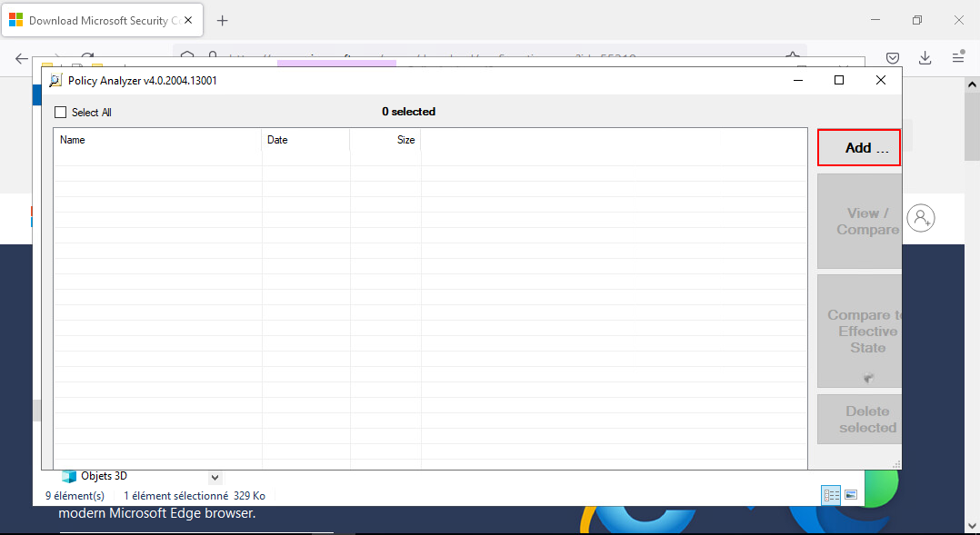Check the Select All checkbox

point(61,113)
